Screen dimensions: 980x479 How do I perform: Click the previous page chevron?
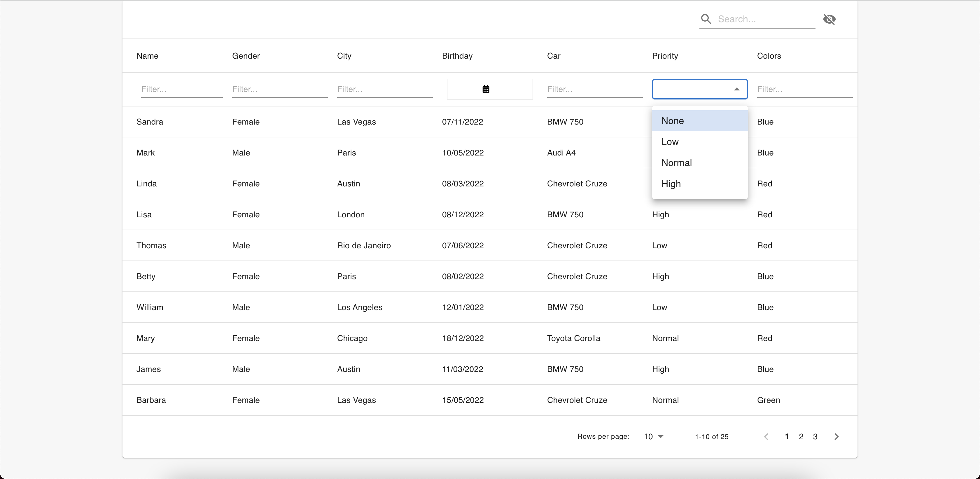pyautogui.click(x=766, y=437)
